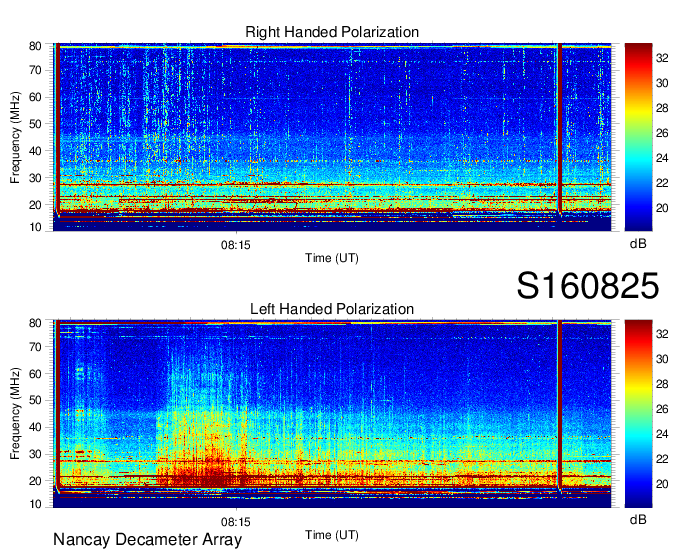This screenshot has width=680, height=552.
Task: Click the dB label under the top colorbar
Action: point(638,244)
